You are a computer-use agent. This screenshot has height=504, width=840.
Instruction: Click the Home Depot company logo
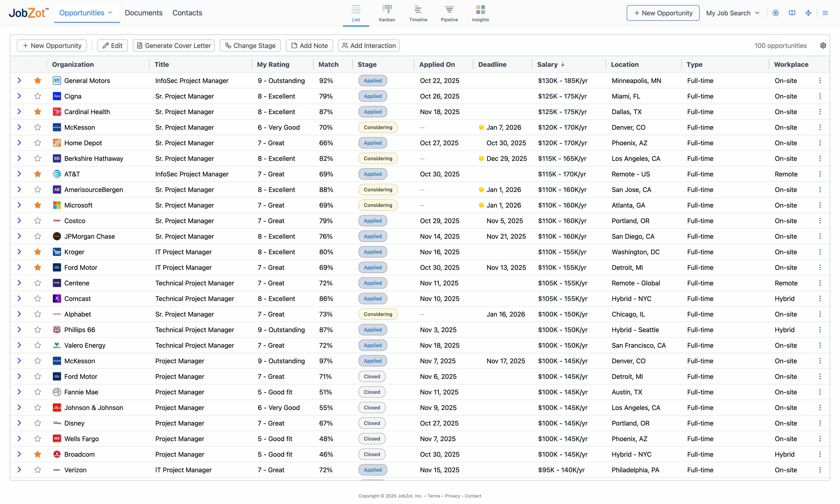pyautogui.click(x=57, y=143)
